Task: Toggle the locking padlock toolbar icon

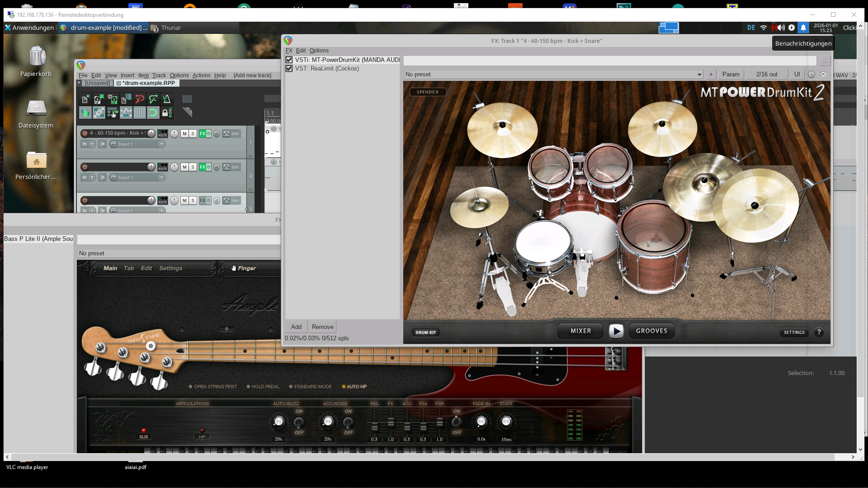Action: pyautogui.click(x=167, y=113)
